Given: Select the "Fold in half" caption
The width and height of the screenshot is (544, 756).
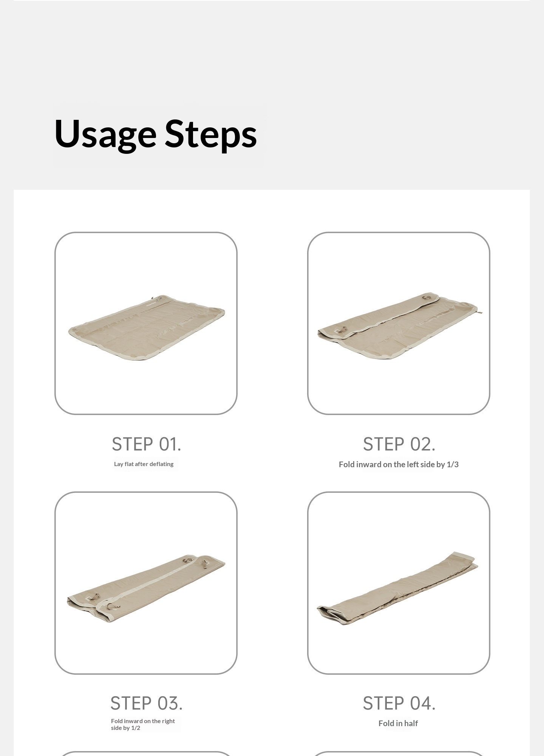Looking at the screenshot, I should 398,723.
